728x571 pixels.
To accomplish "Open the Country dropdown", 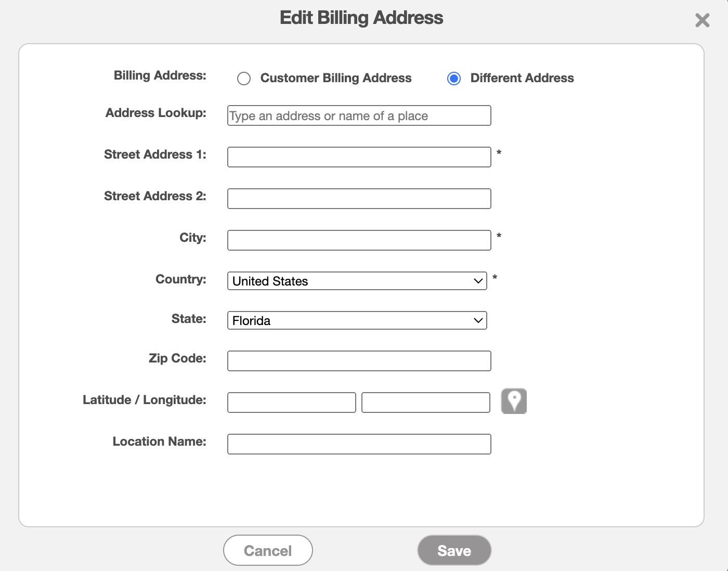I will (357, 281).
